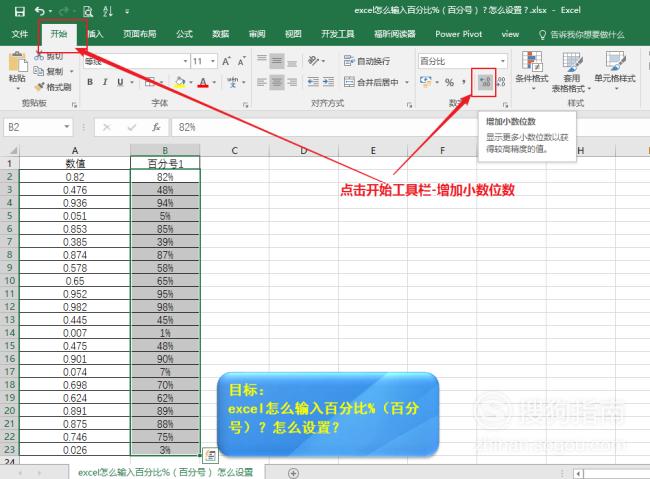Select the column A header
Viewport: 650px width, 479px height.
click(75, 150)
